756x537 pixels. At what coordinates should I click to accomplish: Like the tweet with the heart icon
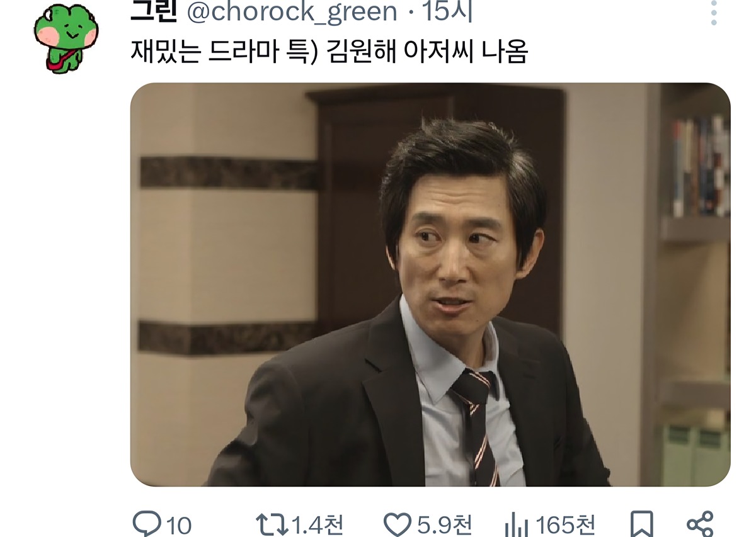pos(398,524)
